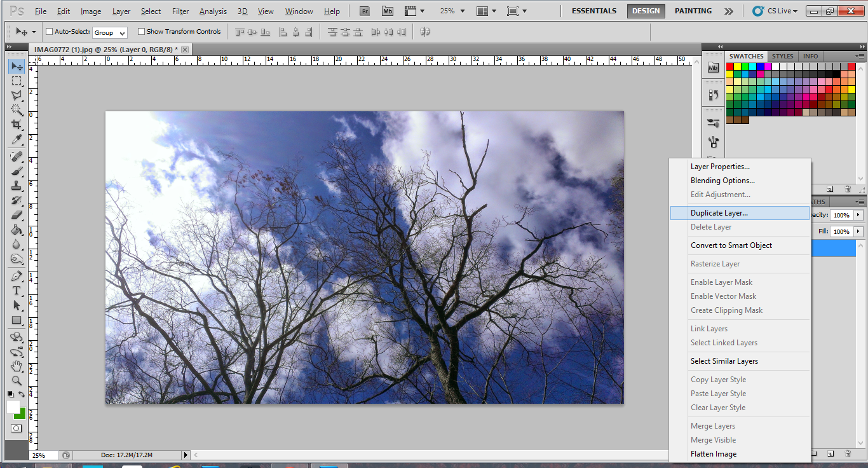Launch Adobe Bridge from the Br icon

click(x=365, y=11)
